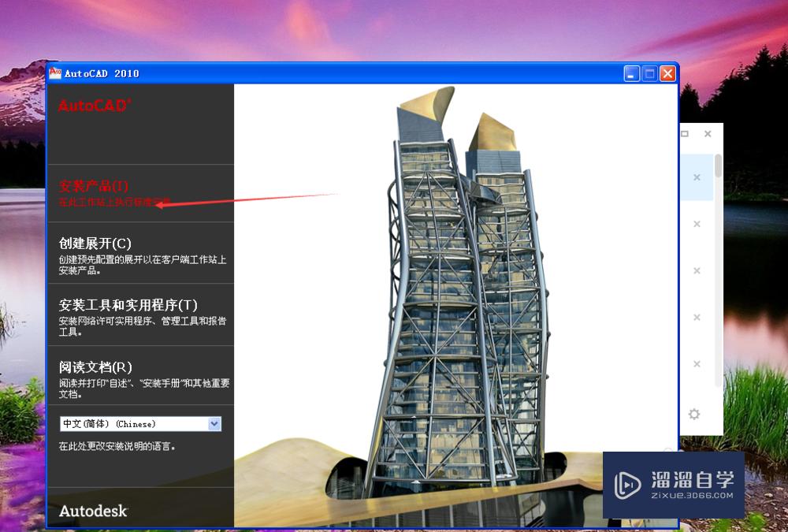The image size is (788, 532).
Task: Click the AutoCAD 2010 title bar icon
Action: tap(55, 73)
